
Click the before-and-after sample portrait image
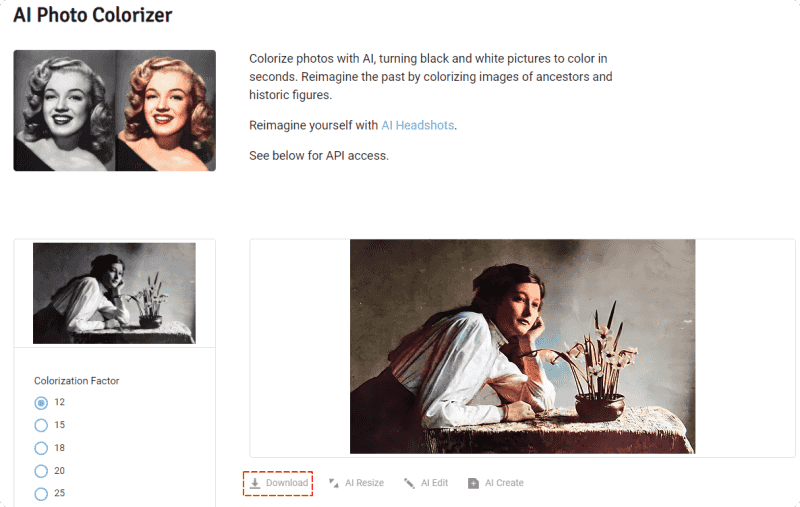pos(114,110)
